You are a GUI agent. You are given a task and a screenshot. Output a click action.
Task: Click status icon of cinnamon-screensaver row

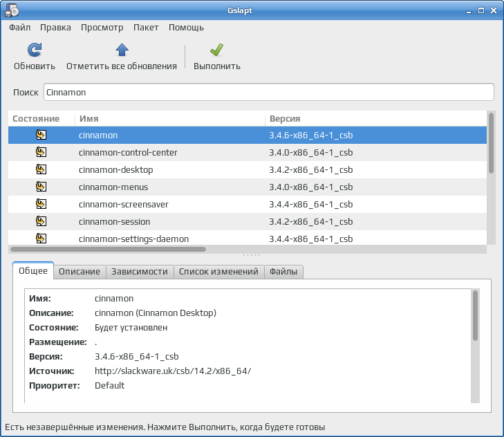pos(41,204)
